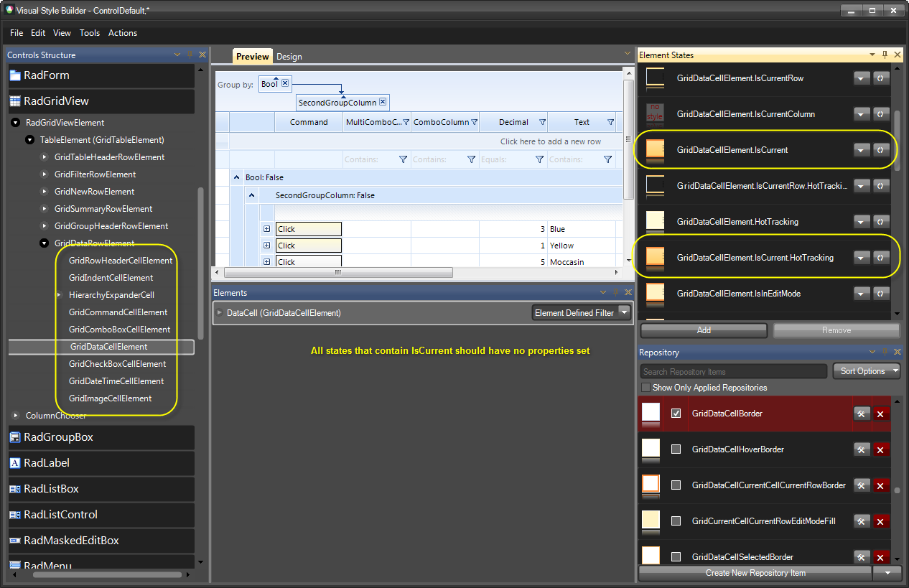The image size is (909, 588).
Task: Click the RadMaskedEditBox icon
Action: tap(15, 541)
